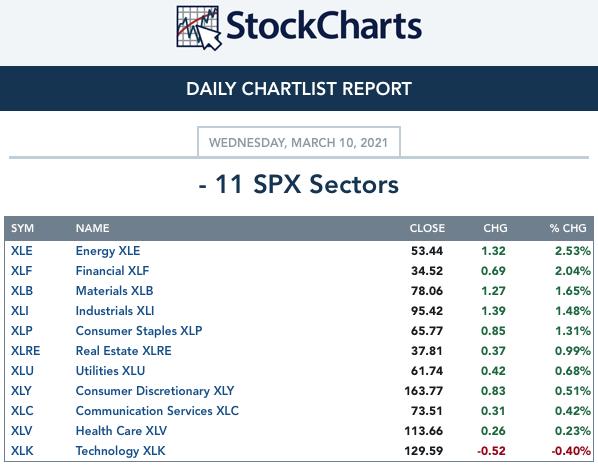Select the XLF symbol link
The image size is (598, 465).
[21, 271]
